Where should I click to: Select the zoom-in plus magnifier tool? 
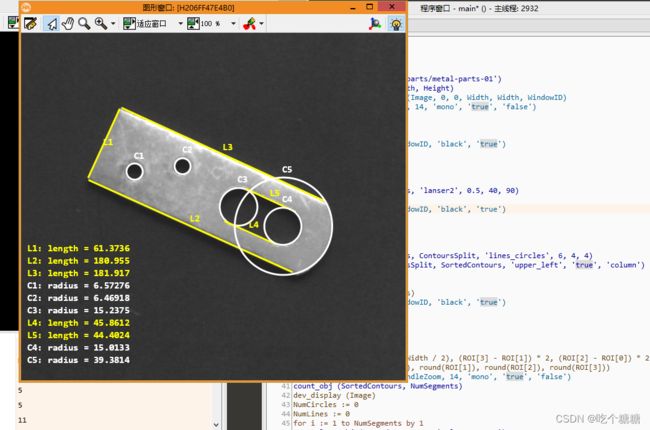100,24
